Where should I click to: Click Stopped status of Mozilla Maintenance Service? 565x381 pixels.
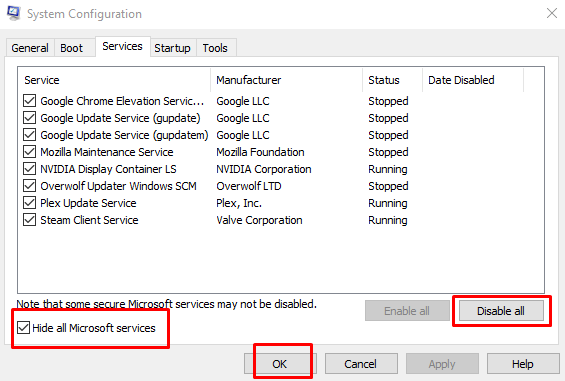pyautogui.click(x=388, y=152)
